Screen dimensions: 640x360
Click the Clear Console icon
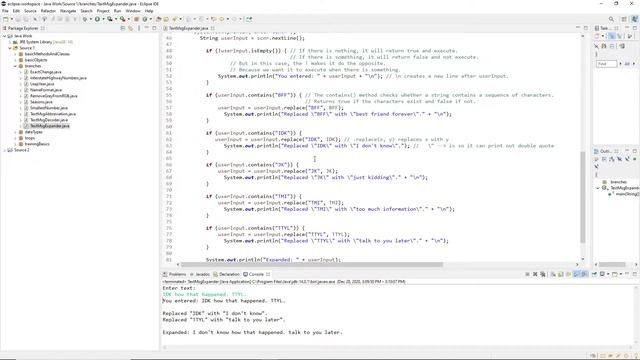pos(553,274)
